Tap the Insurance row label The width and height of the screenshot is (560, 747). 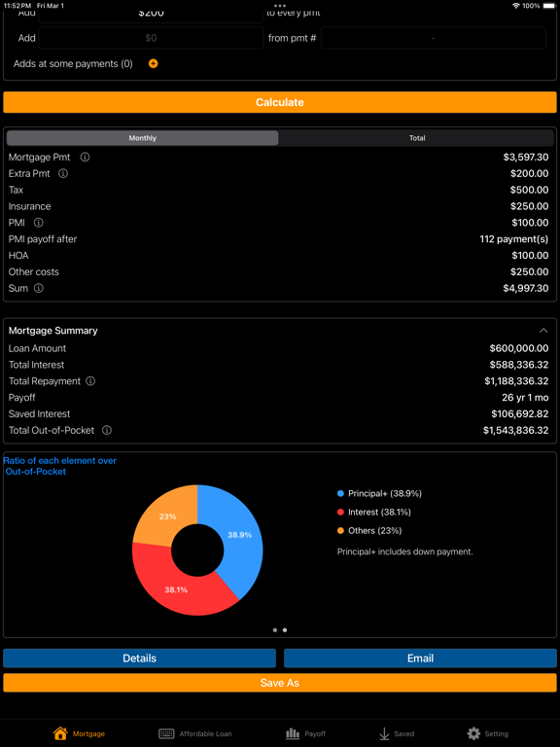click(29, 206)
